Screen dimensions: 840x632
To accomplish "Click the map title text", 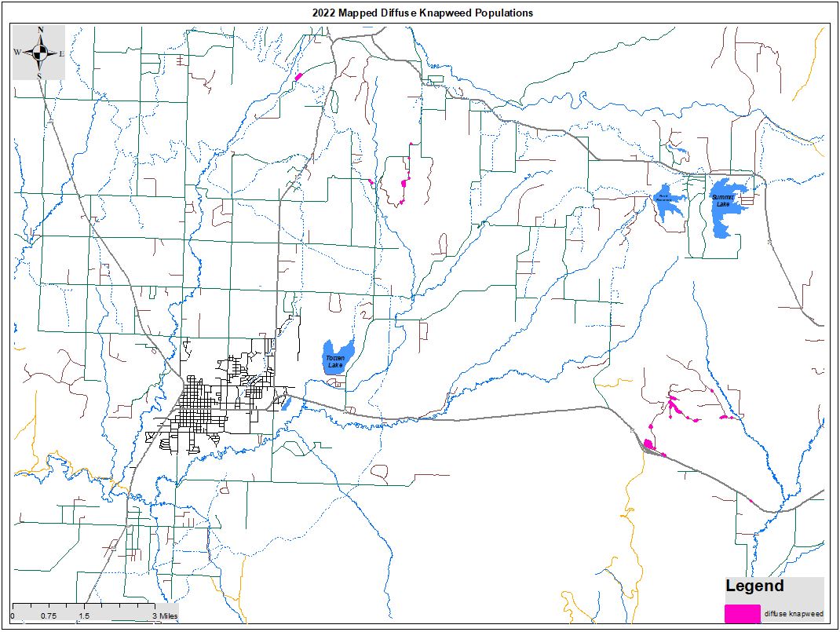I will point(422,13).
